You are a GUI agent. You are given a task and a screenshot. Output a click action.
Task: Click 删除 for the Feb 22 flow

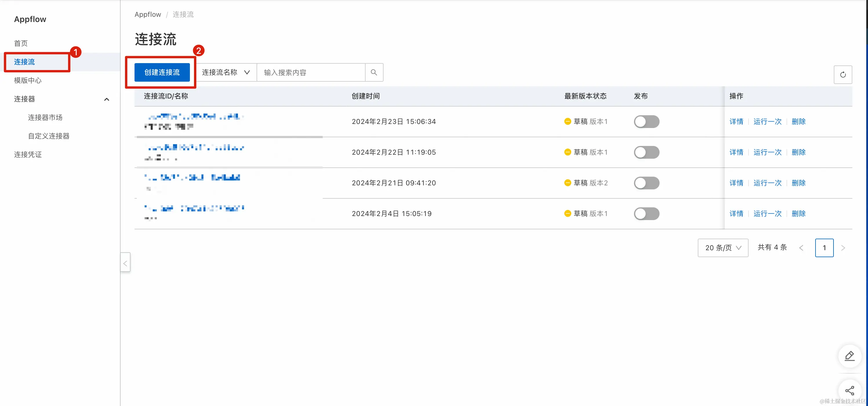pyautogui.click(x=798, y=152)
